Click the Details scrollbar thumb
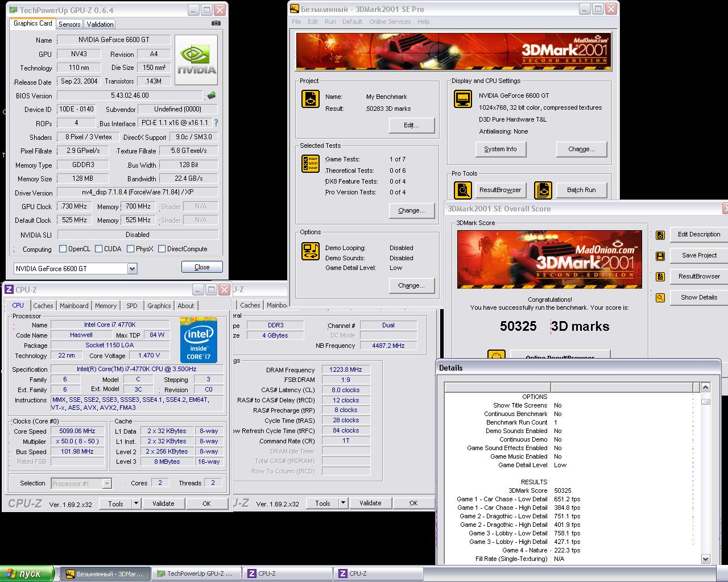Screen dimensions: 728x582 click(x=705, y=401)
